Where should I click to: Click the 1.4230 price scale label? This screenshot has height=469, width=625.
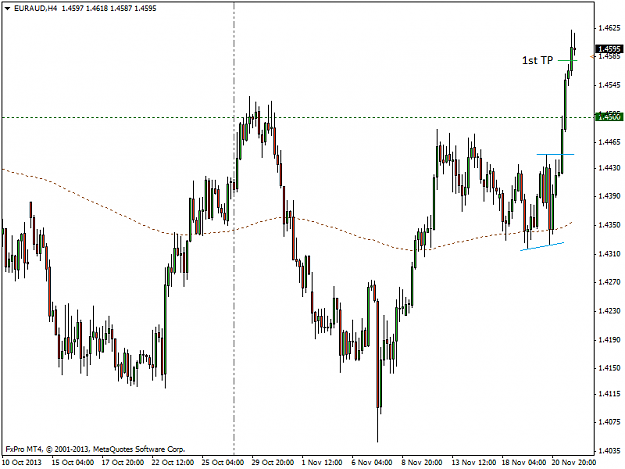609,310
